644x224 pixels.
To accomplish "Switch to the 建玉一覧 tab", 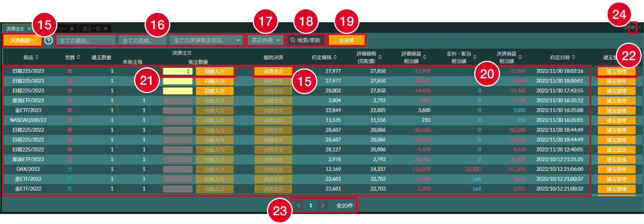I will click(x=94, y=29).
